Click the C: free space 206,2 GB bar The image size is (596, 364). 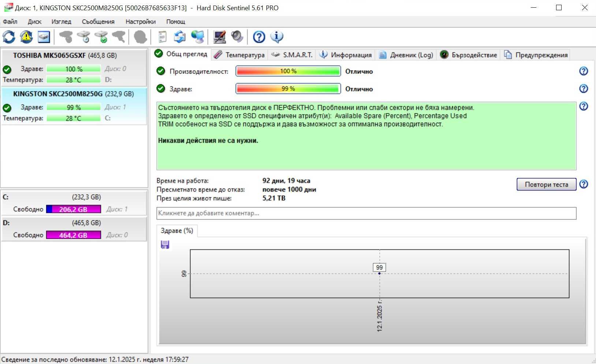pyautogui.click(x=73, y=209)
